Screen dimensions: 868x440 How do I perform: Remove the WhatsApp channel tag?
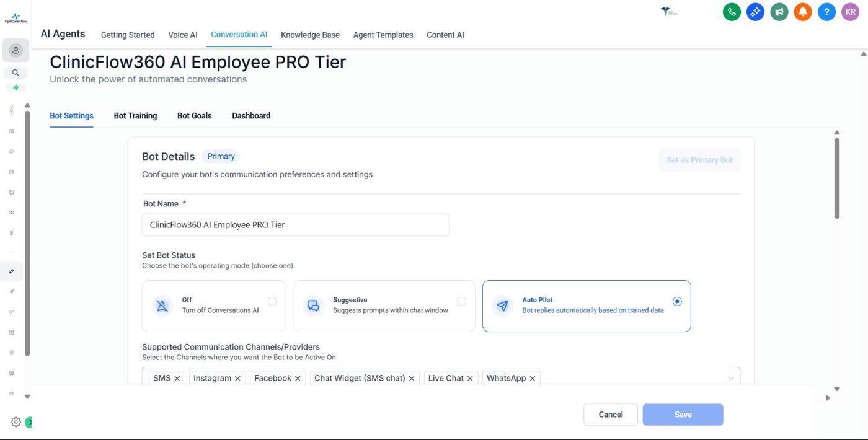click(533, 378)
